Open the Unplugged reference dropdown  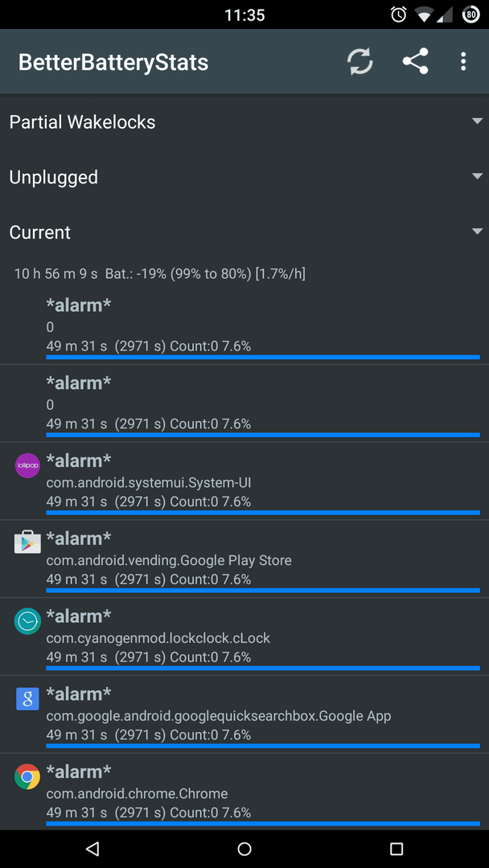pyautogui.click(x=244, y=177)
